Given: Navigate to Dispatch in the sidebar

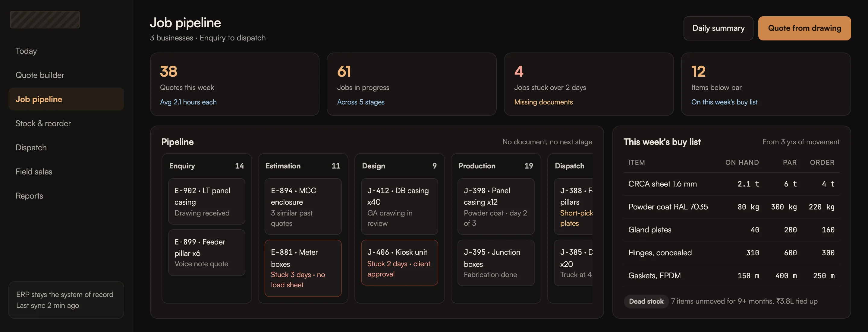Looking at the screenshot, I should (x=66, y=148).
